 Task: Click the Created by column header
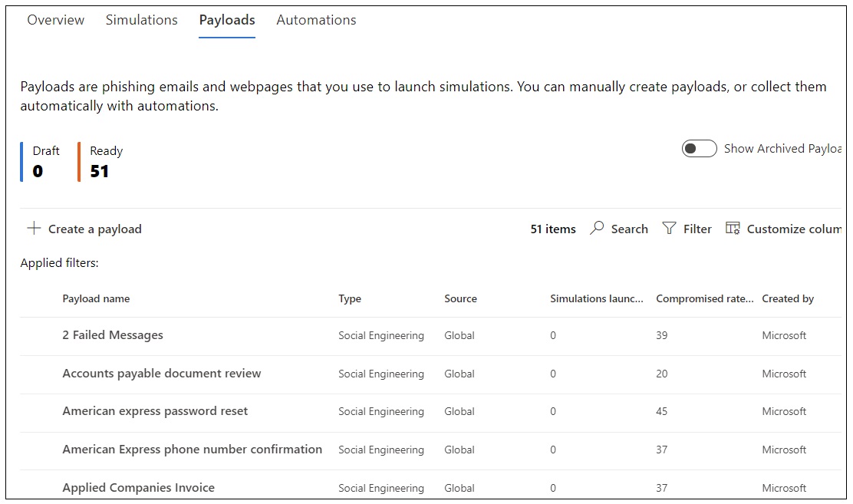click(788, 299)
